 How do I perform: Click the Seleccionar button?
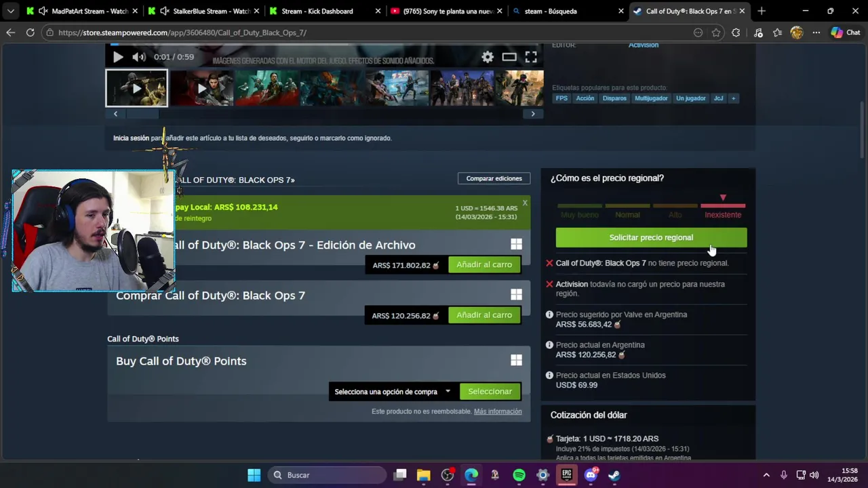pos(490,392)
